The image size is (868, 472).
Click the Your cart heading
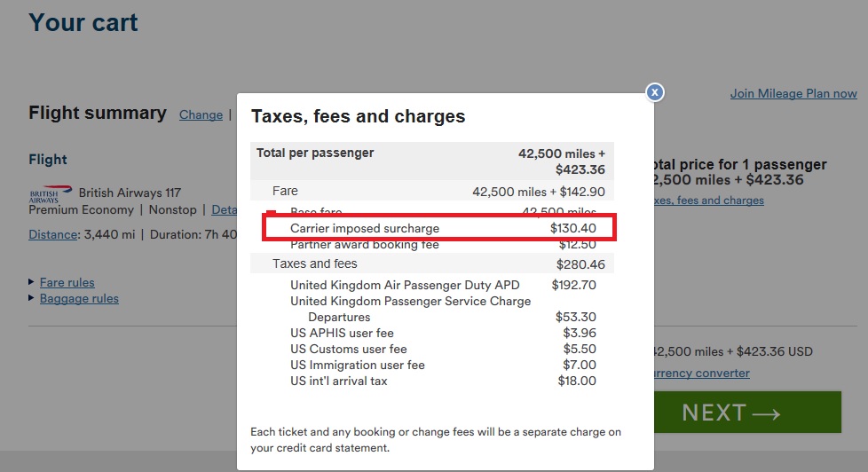coord(83,23)
